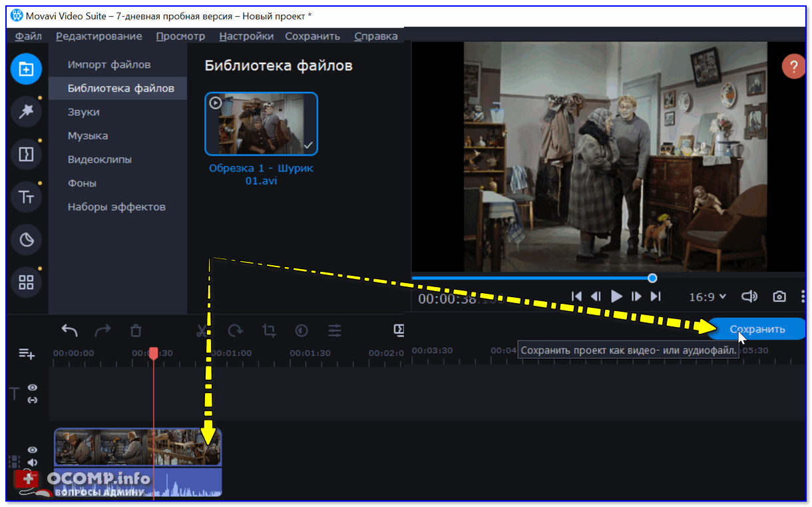Click the red help question mark button
This screenshot has height=507, width=812.
point(793,67)
